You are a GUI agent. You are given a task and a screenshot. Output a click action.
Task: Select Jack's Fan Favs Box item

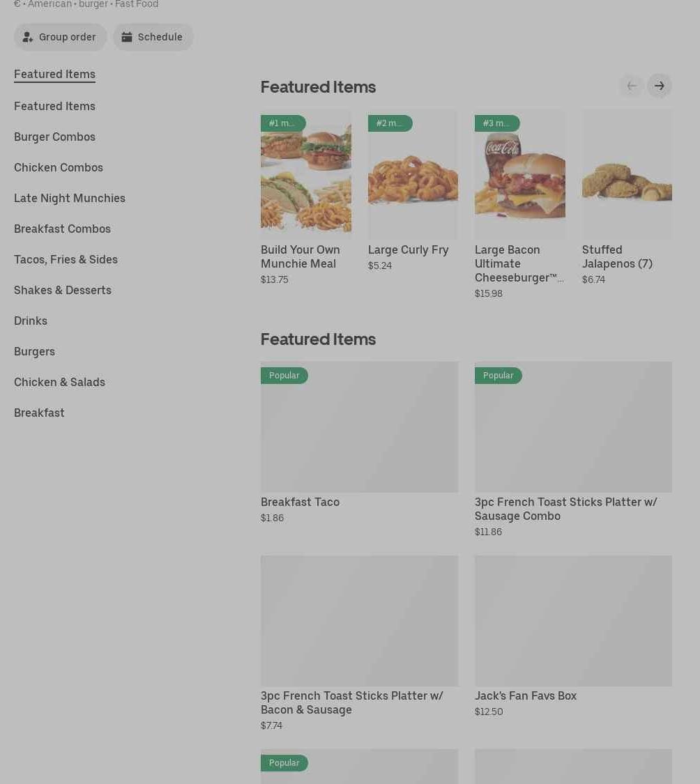573,620
